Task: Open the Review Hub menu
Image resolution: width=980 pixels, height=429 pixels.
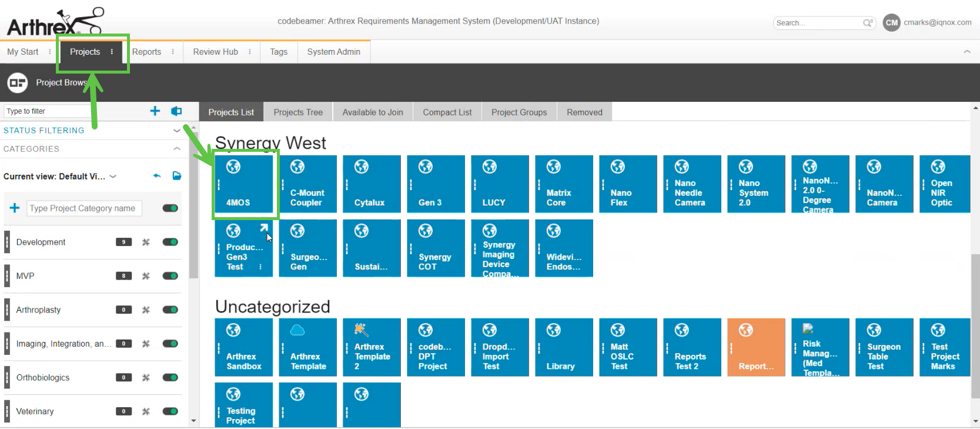Action: coord(216,52)
